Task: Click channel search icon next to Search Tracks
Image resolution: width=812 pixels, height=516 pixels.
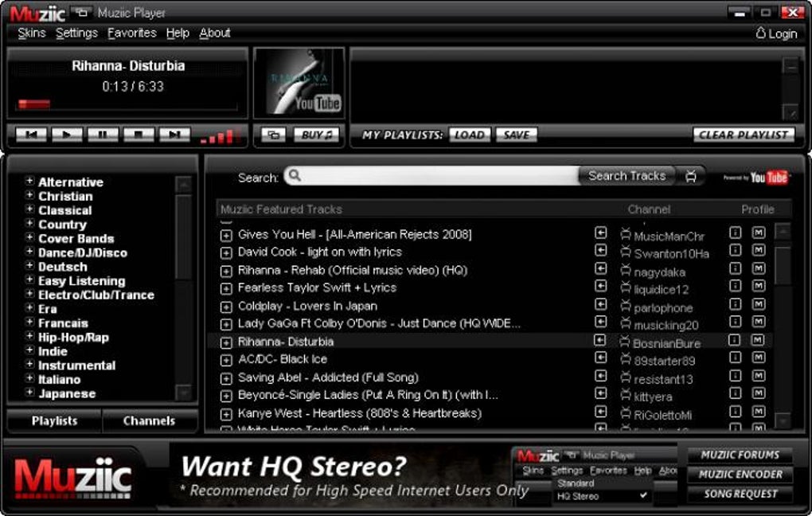Action: click(x=691, y=176)
